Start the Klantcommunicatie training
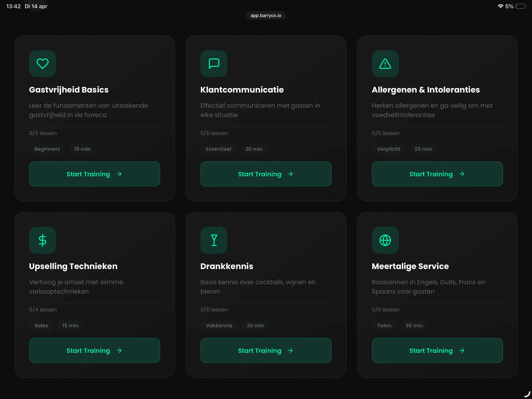 coord(266,174)
